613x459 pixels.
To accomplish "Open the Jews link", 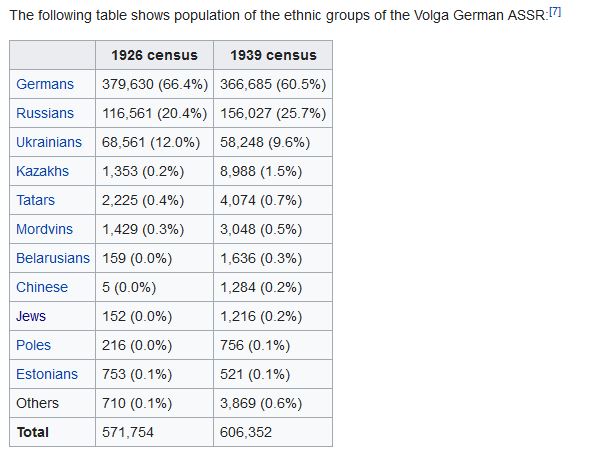I will tap(31, 316).
